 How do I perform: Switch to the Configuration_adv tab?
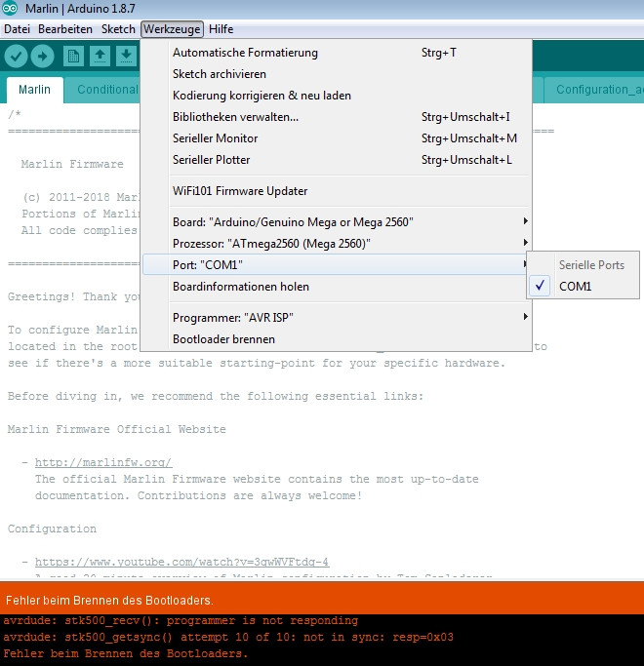pos(594,90)
